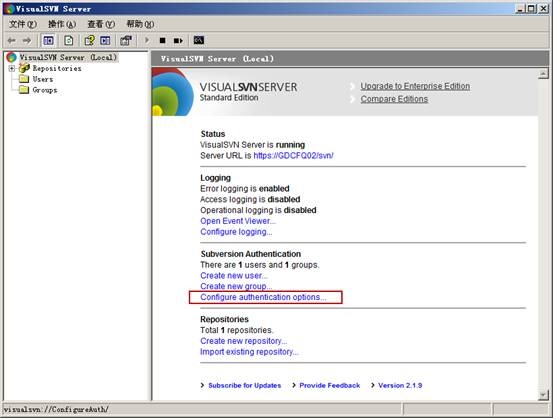The width and height of the screenshot is (553, 418).
Task: Open the 帮助(H) menu
Action: coord(140,24)
